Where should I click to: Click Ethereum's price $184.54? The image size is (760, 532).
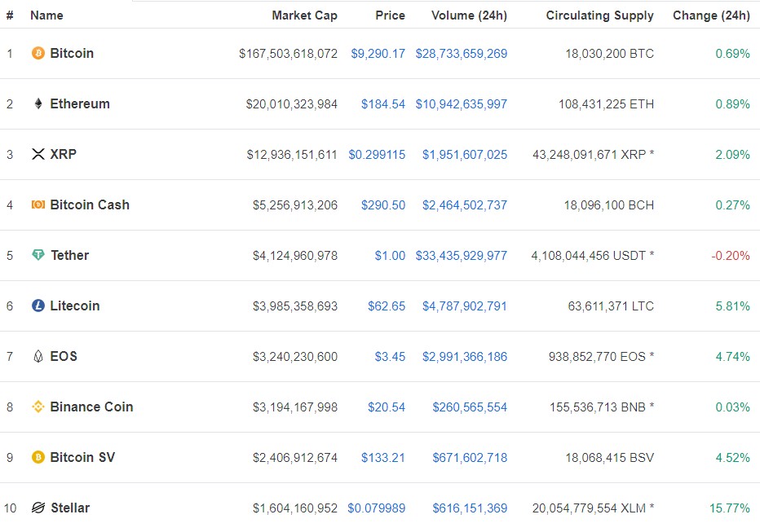pyautogui.click(x=383, y=104)
